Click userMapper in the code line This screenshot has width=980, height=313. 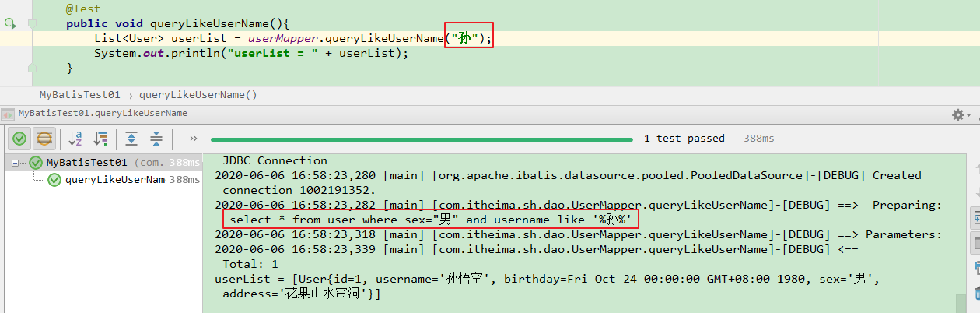point(284,38)
